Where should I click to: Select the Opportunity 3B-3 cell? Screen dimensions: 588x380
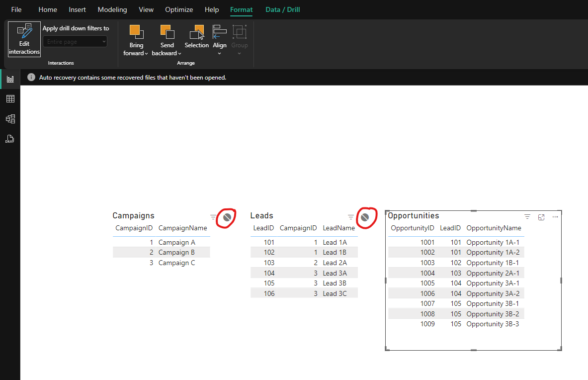[493, 324]
